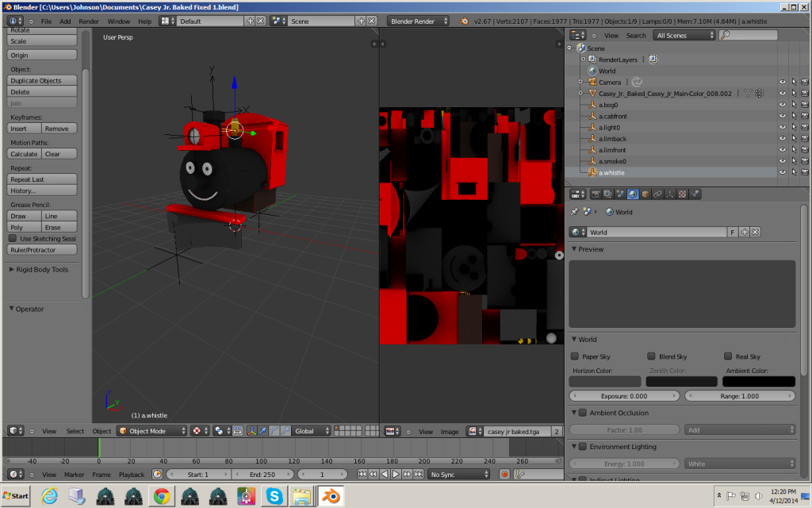The width and height of the screenshot is (812, 508).
Task: Enable Real Sky checkbox
Action: click(x=728, y=356)
